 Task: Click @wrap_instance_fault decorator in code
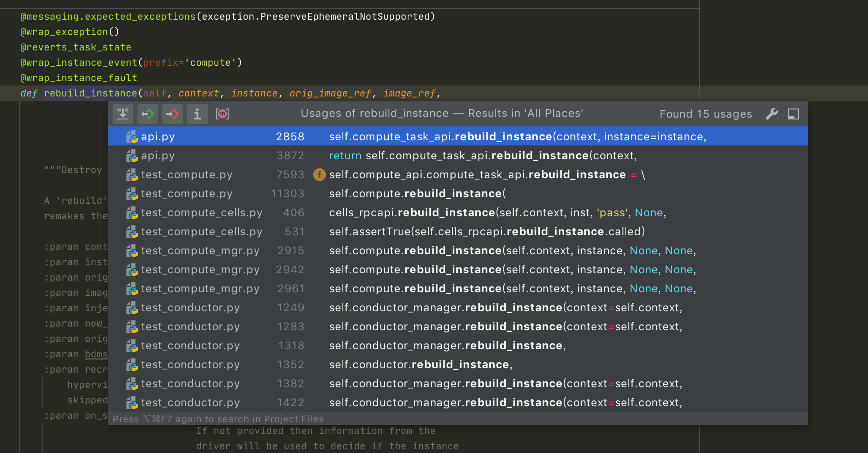79,78
